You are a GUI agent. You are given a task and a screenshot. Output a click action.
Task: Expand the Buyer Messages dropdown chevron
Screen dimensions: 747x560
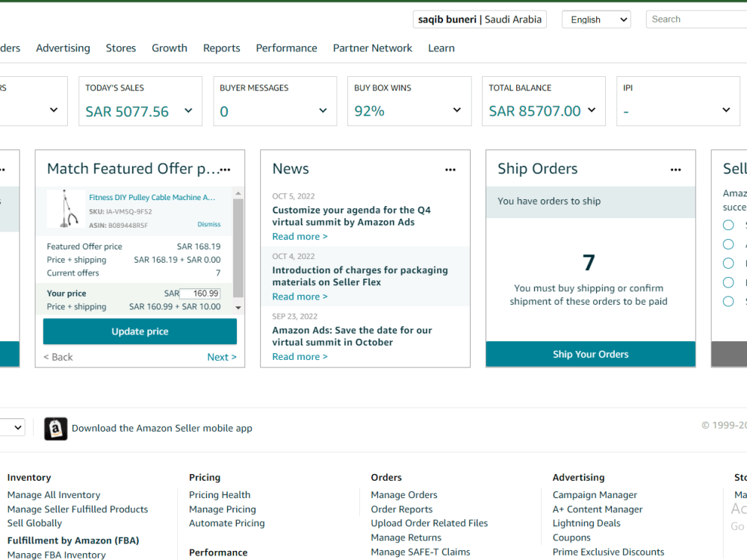323,111
